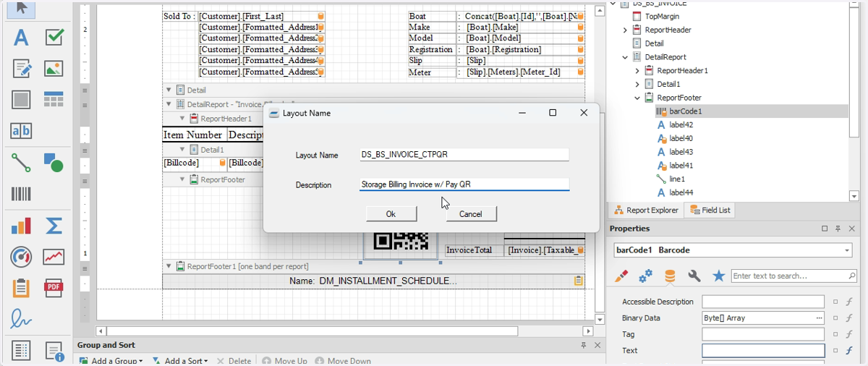The height and width of the screenshot is (366, 868).
Task: Pin the Properties panel
Action: click(838, 229)
